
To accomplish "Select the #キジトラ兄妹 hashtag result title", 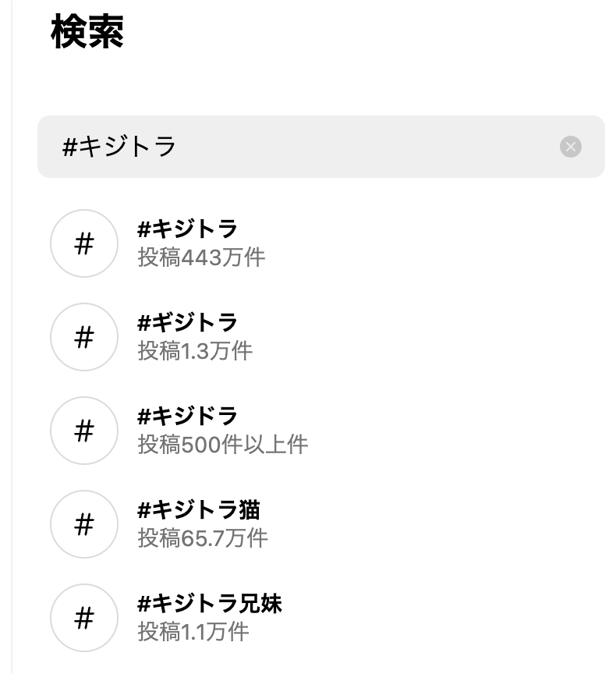I will click(209, 604).
